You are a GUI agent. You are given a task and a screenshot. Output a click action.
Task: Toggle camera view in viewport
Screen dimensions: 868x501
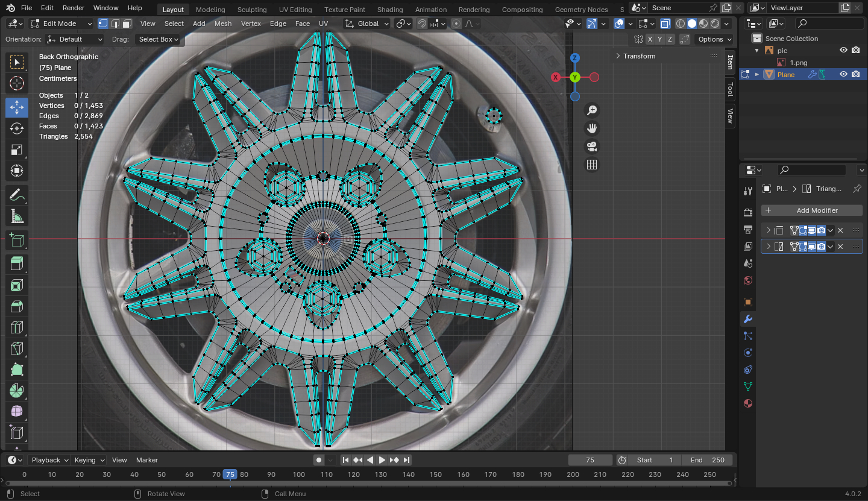click(592, 147)
